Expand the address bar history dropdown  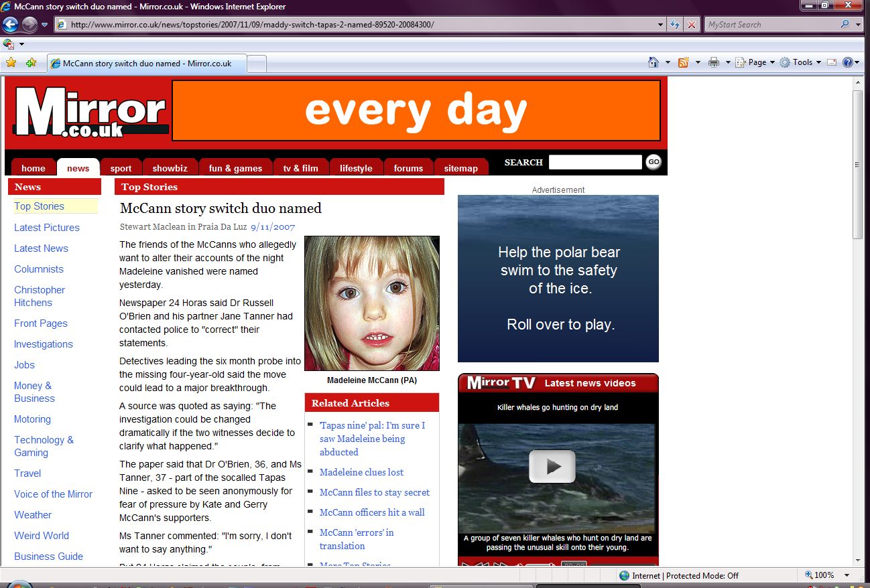pyautogui.click(x=661, y=25)
